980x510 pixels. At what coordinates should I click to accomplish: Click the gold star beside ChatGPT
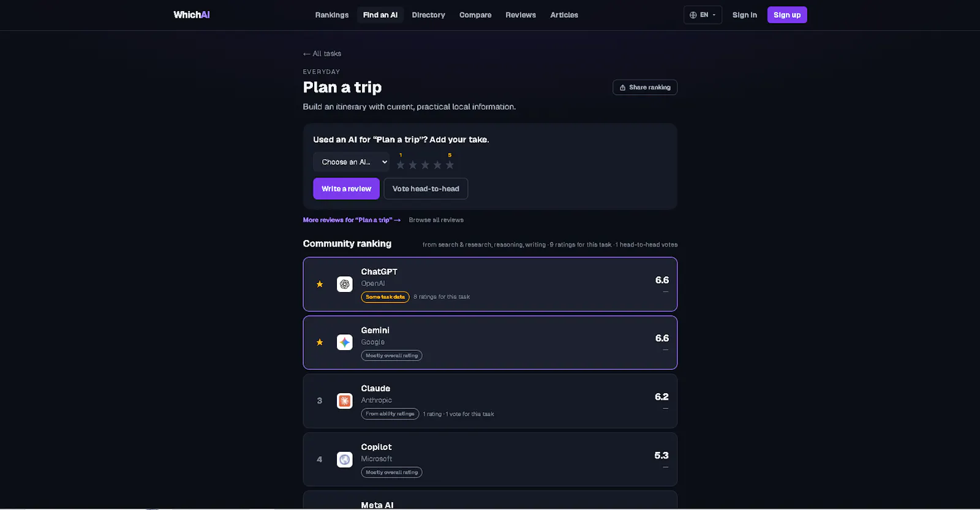[320, 284]
